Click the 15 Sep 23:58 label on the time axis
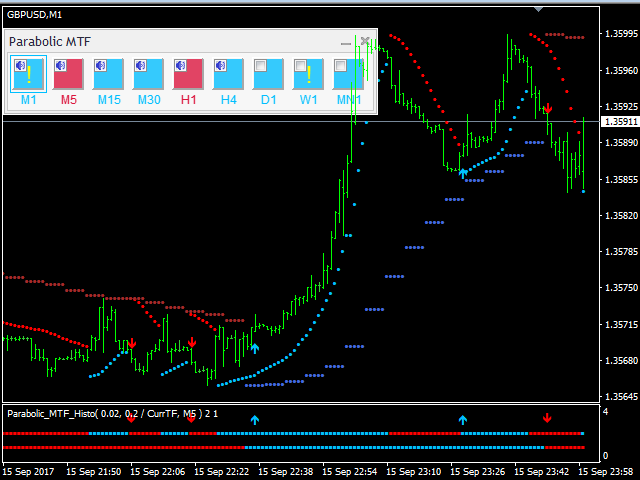 (606, 472)
